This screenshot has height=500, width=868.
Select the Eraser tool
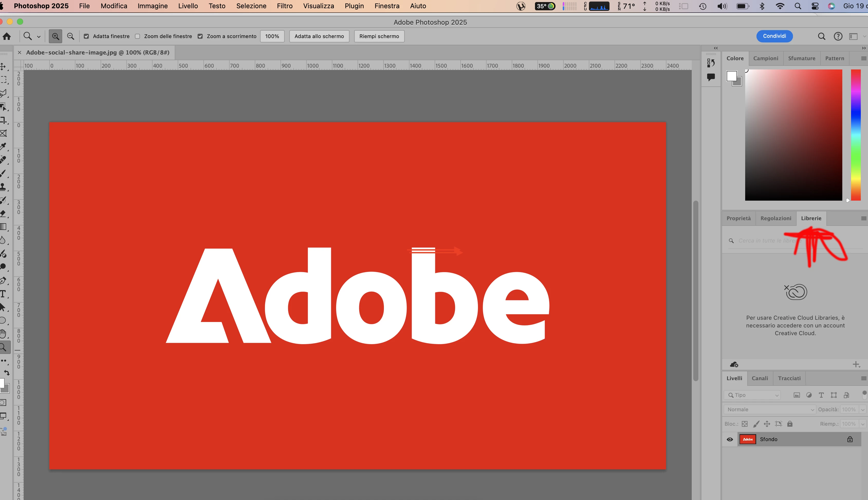click(3, 213)
